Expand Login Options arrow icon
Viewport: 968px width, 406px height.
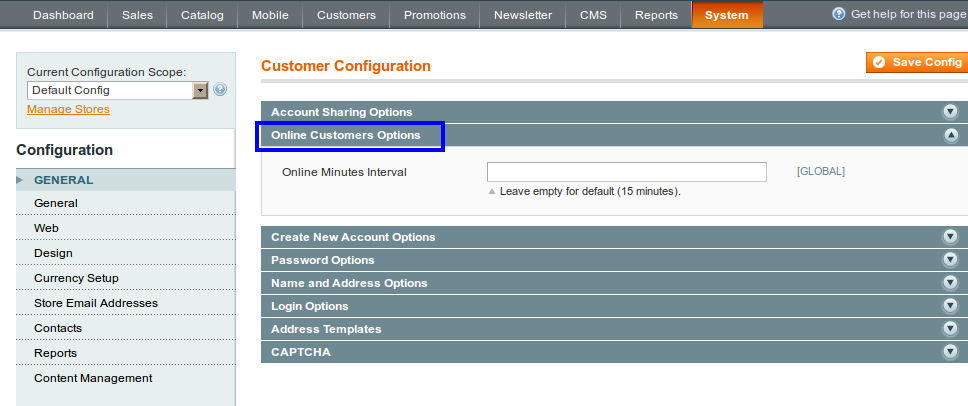(x=950, y=306)
